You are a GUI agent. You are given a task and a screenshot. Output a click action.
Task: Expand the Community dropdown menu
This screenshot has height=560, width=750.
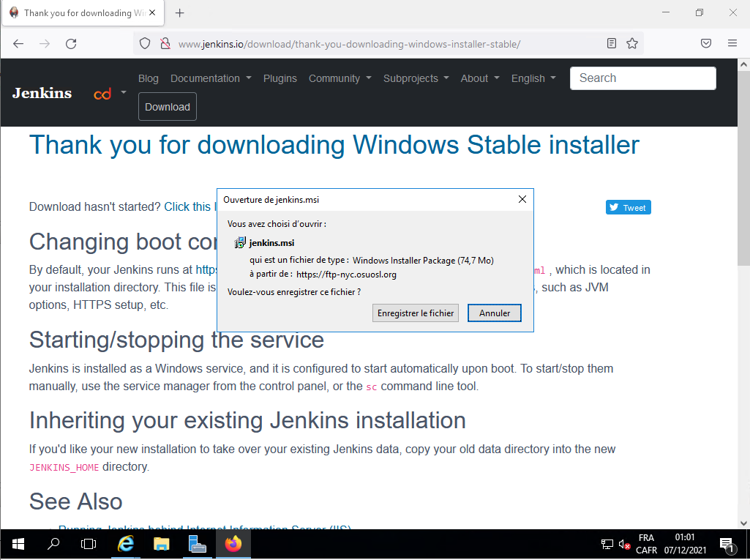pos(340,78)
